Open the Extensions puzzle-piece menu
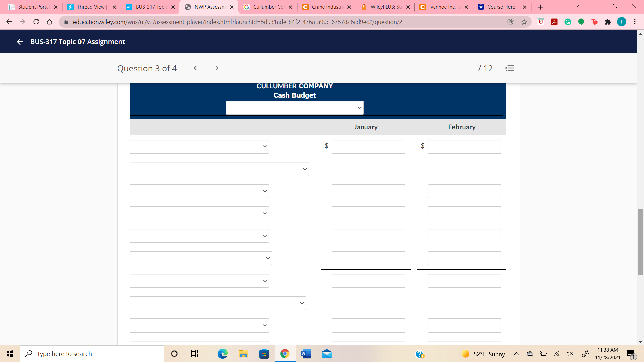The width and height of the screenshot is (644, 362). tap(608, 22)
